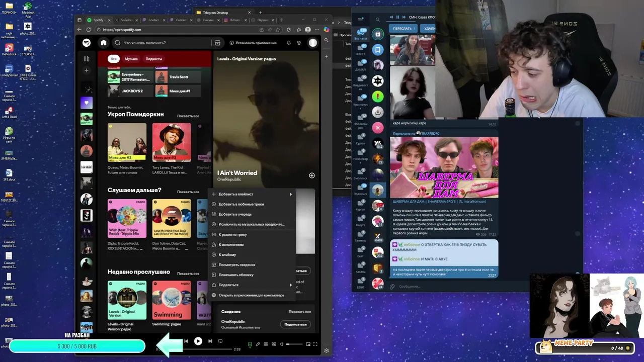The width and height of the screenshot is (644, 362).
Task: Open a new browser tab with the plus
Action: point(281,20)
